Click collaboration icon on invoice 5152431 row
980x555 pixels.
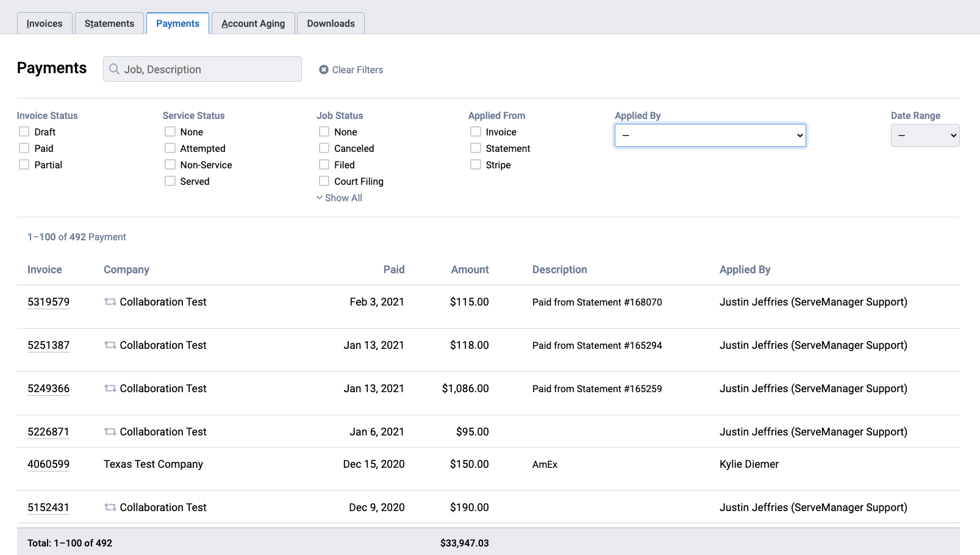(x=110, y=507)
